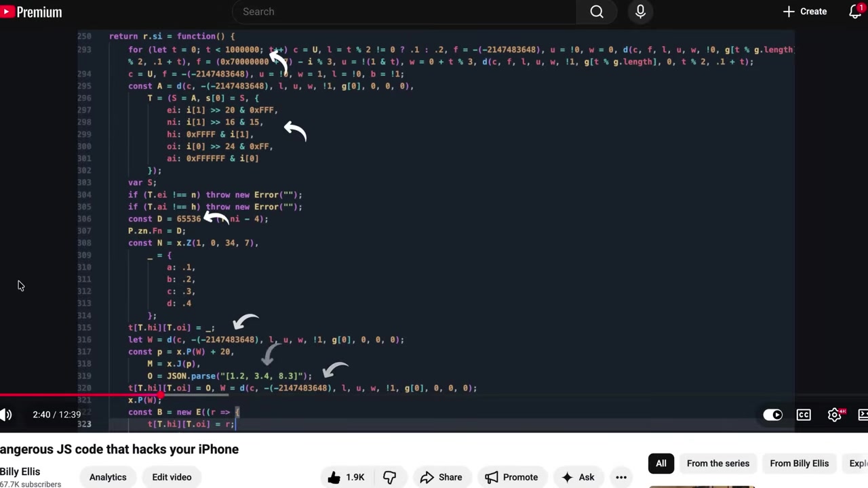This screenshot has width=868, height=488.
Task: Share the video
Action: click(x=441, y=477)
